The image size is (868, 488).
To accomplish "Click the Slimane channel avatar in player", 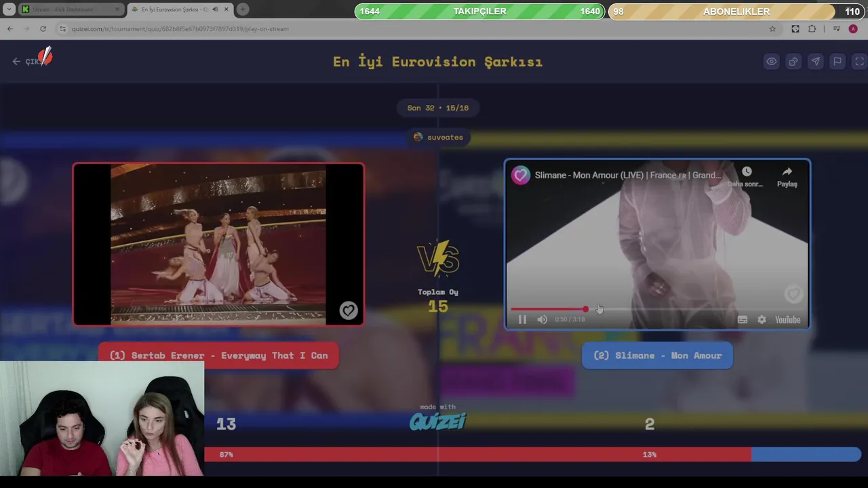I will (521, 175).
